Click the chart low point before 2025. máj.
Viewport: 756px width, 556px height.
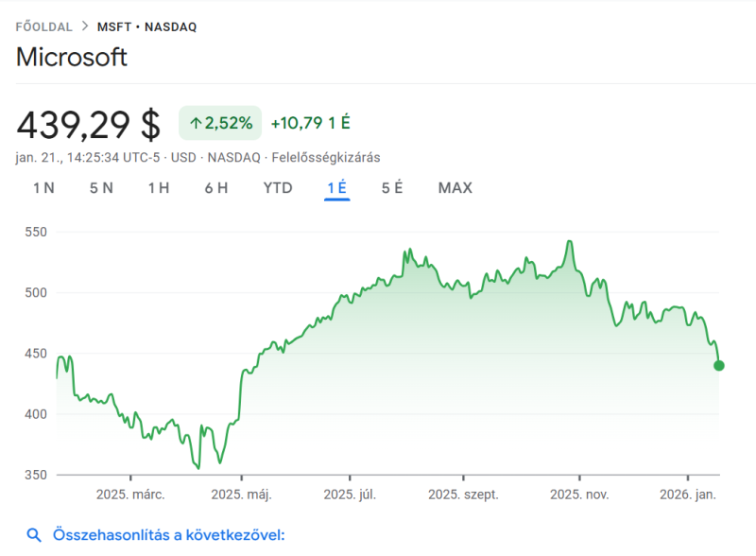[x=198, y=467]
